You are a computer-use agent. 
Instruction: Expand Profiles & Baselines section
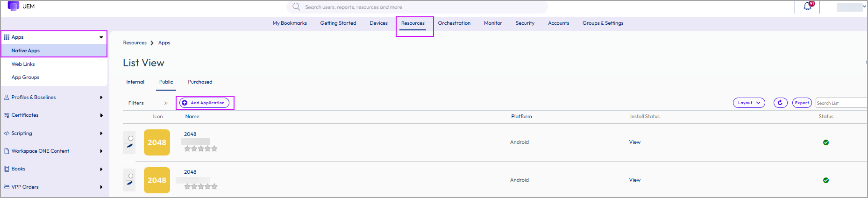101,98
